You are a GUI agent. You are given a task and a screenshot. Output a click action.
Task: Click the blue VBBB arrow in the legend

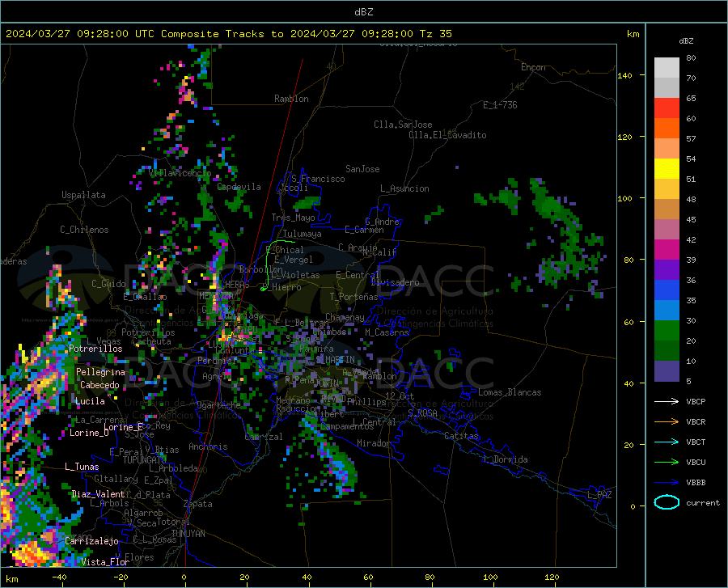pyautogui.click(x=667, y=482)
